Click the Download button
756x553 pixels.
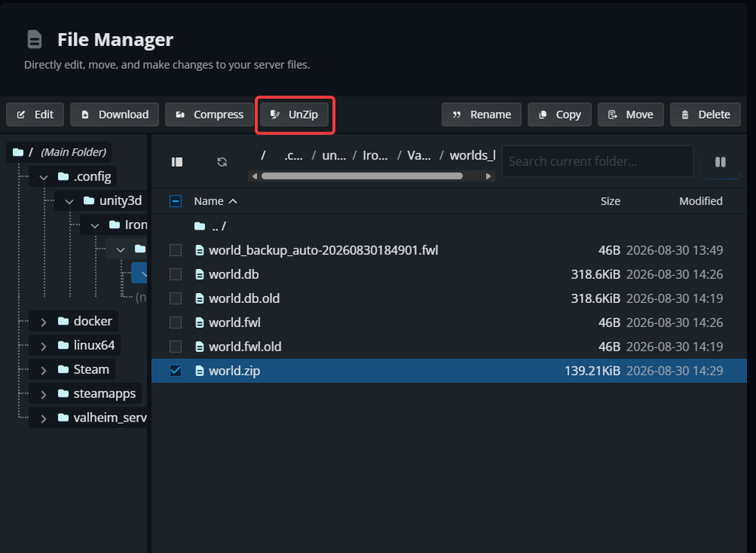pos(114,115)
